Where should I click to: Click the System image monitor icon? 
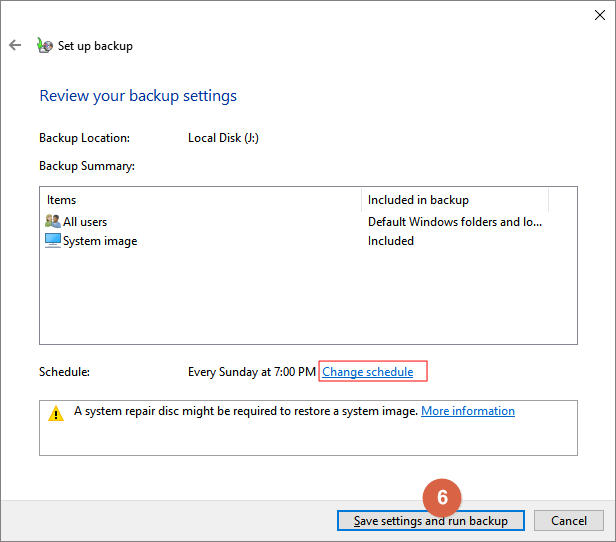click(53, 240)
